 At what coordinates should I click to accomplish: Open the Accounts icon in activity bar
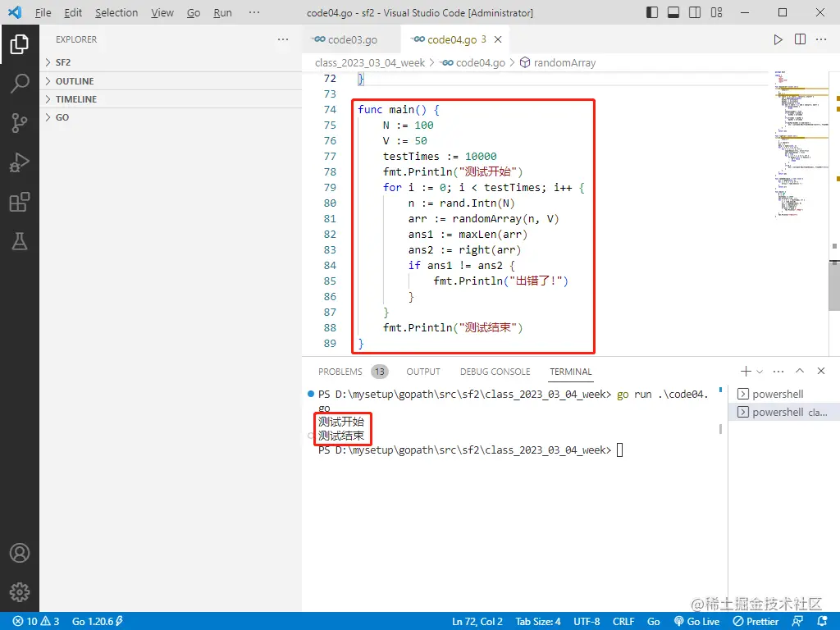click(20, 553)
